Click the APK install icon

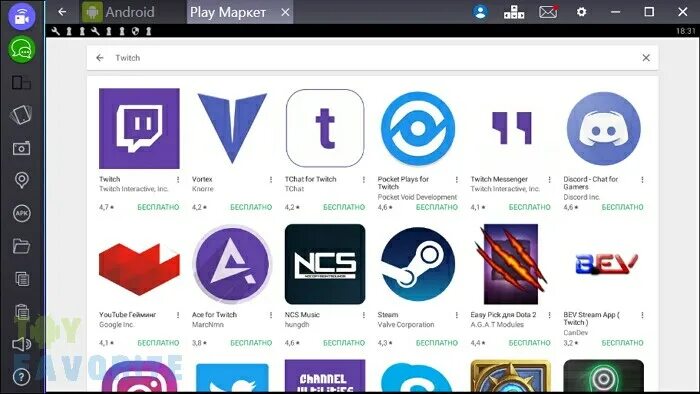click(21, 213)
